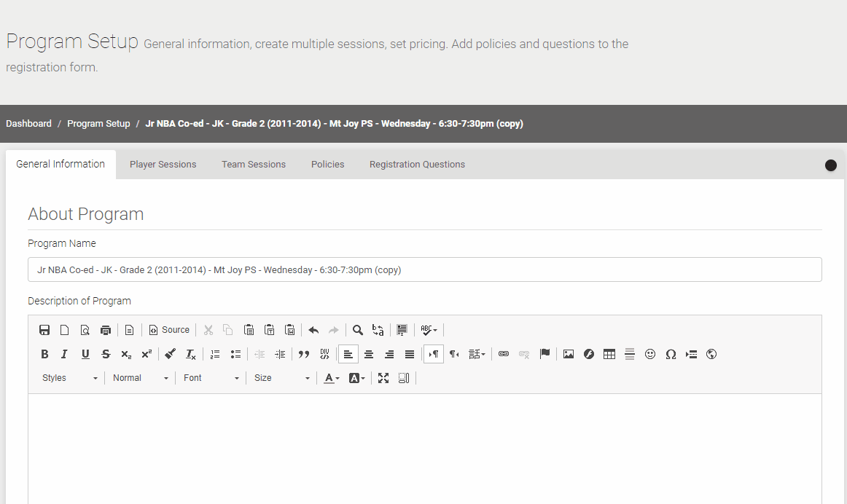This screenshot has height=504, width=847.
Task: Insert a block quote
Action: (304, 355)
